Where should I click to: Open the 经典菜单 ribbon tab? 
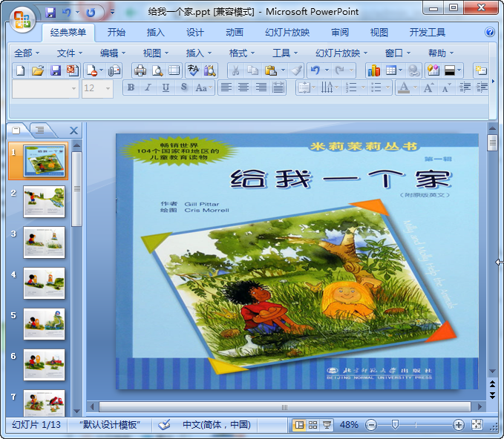click(x=68, y=33)
